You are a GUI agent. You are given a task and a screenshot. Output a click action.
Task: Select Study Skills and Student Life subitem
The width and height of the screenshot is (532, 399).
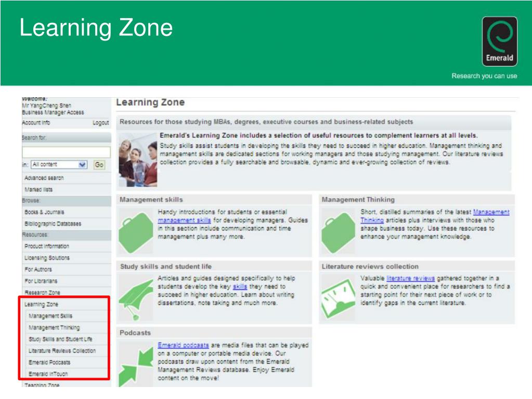pyautogui.click(x=60, y=339)
